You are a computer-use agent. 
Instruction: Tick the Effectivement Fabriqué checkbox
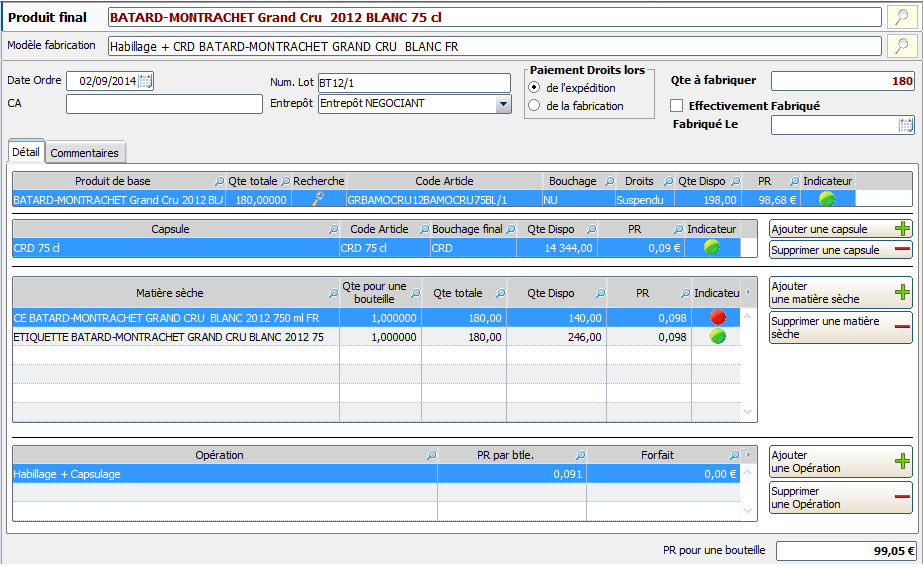tap(676, 106)
